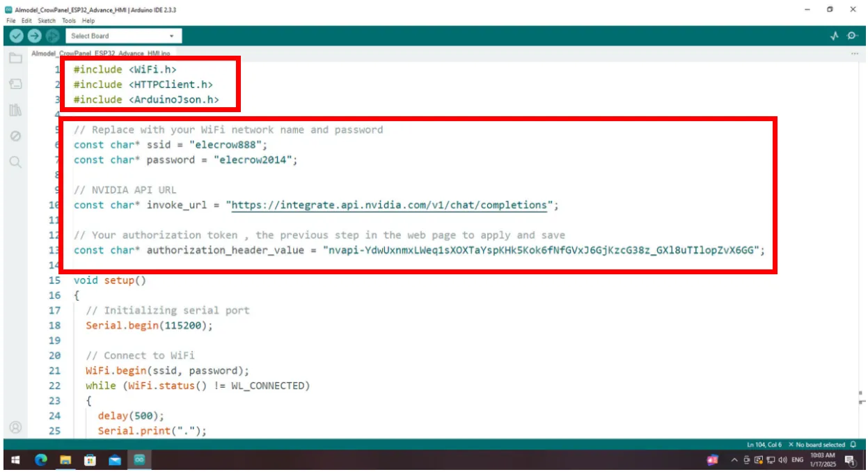This screenshot has height=472, width=868.
Task: Open the Search panel magnifier icon
Action: coord(15,162)
